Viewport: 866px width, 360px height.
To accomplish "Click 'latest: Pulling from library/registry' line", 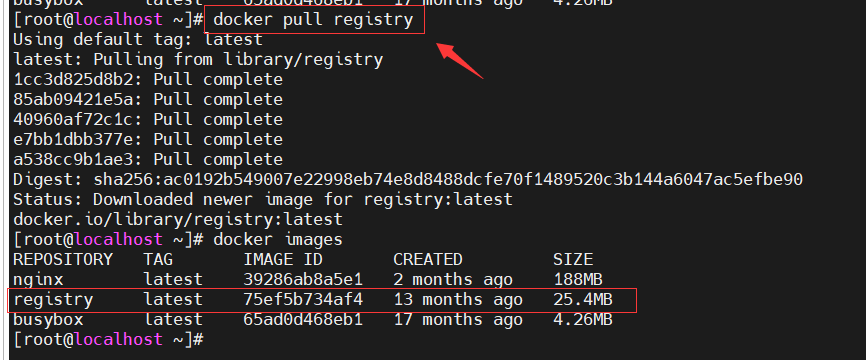I will [x=198, y=60].
